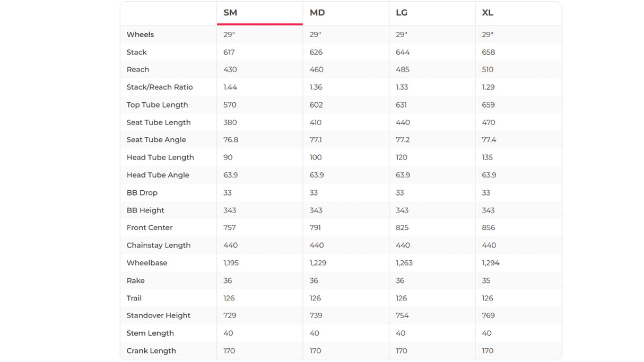Highlight the Seat Tube Angle label
The height and width of the screenshot is (362, 644).
[x=156, y=140]
